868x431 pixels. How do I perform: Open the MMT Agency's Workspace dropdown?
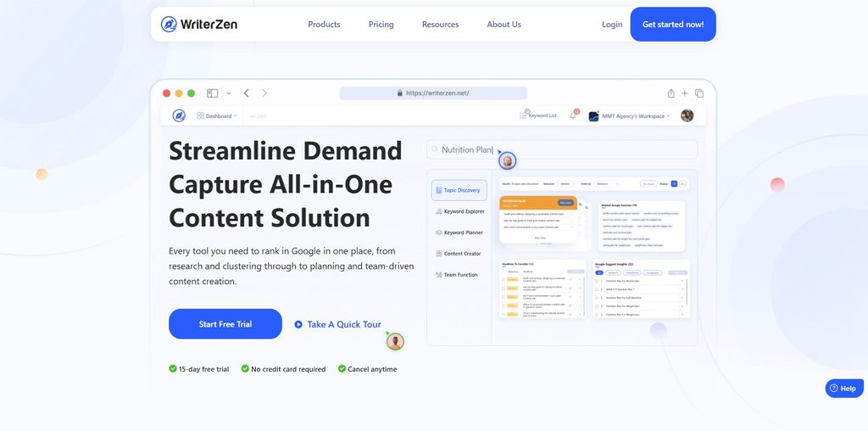(x=636, y=115)
